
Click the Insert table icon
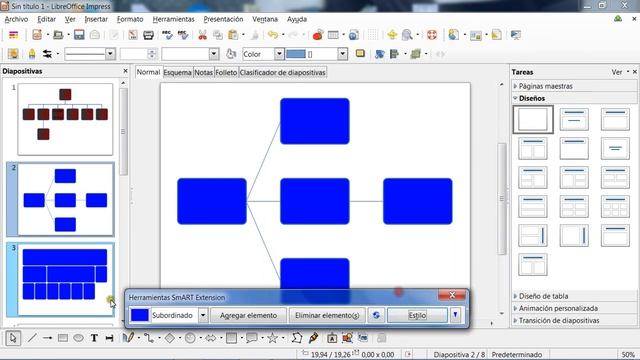point(333,35)
